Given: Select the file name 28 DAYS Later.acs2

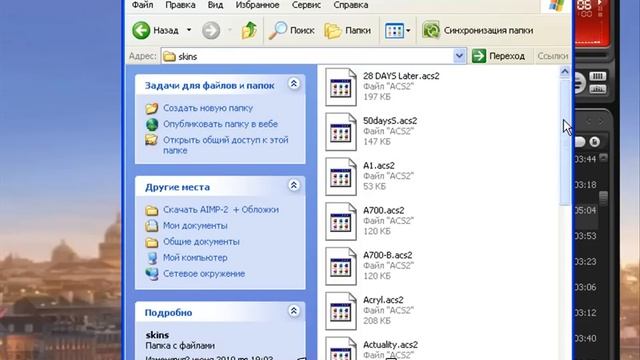Looking at the screenshot, I should click(x=401, y=76).
